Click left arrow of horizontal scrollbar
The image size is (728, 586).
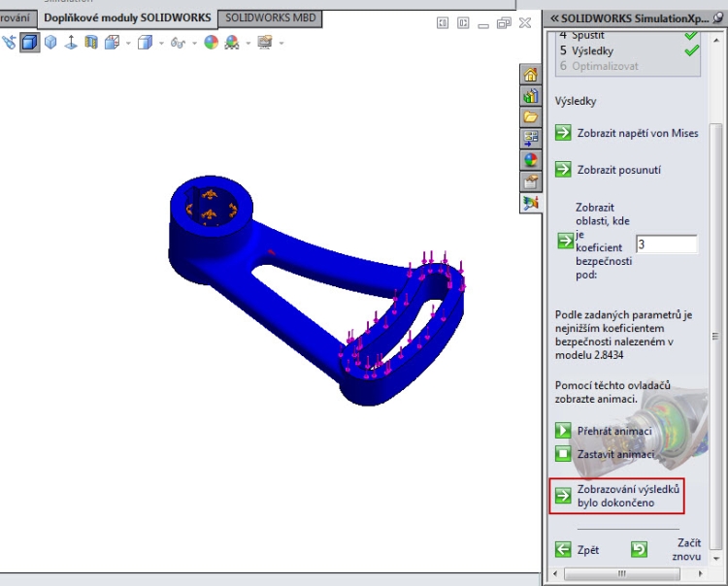pos(555,573)
